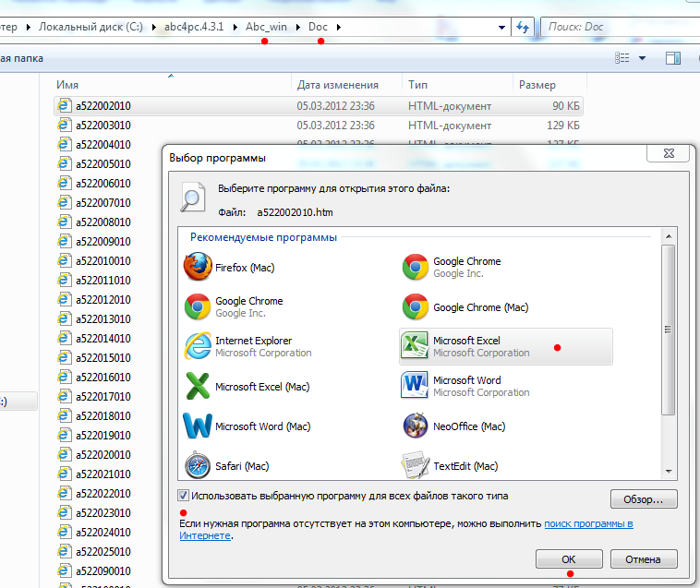Browse for program with Обзор... button
Image resolution: width=700 pixels, height=588 pixels.
[x=644, y=499]
